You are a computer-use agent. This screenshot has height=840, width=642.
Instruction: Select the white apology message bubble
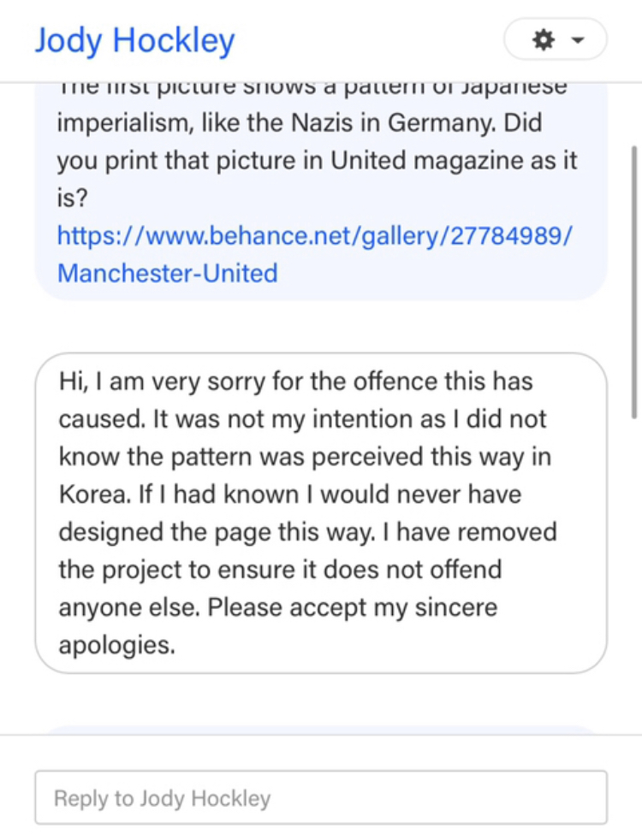pos(320,512)
